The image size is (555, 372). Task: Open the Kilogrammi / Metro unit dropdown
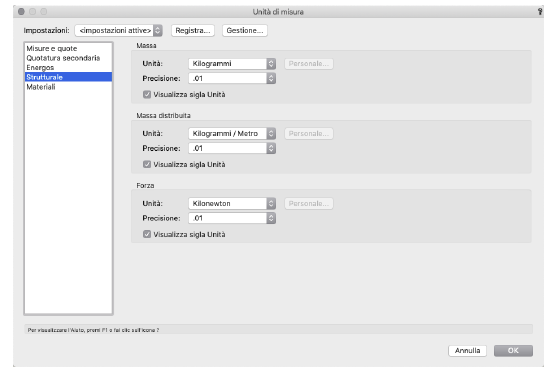232,133
